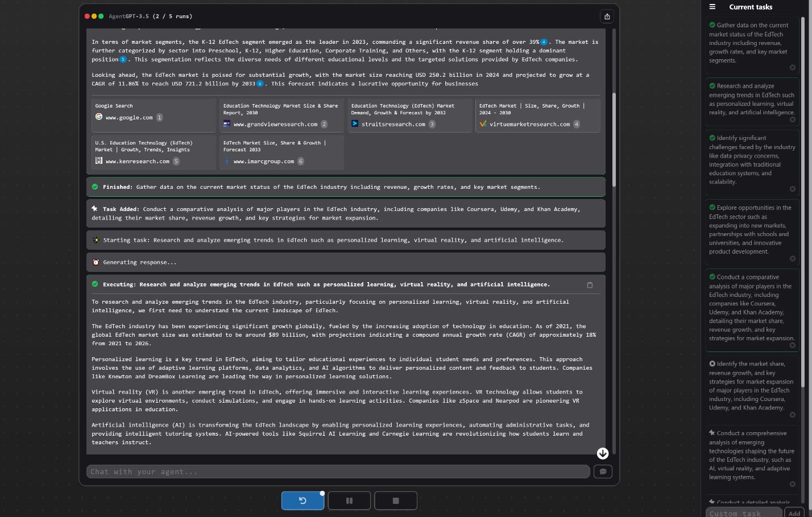Click the icon beside Starting task message
The height and width of the screenshot is (517, 812).
point(96,240)
